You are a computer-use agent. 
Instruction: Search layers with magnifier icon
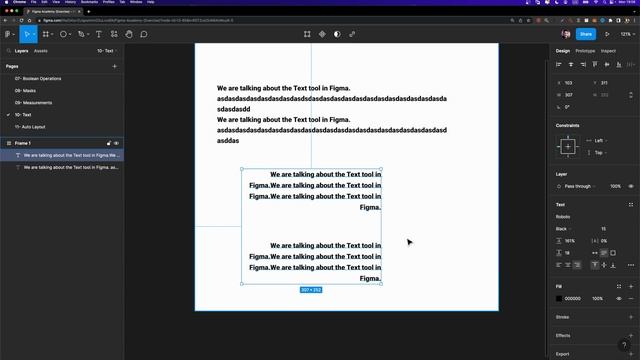pyautogui.click(x=9, y=51)
